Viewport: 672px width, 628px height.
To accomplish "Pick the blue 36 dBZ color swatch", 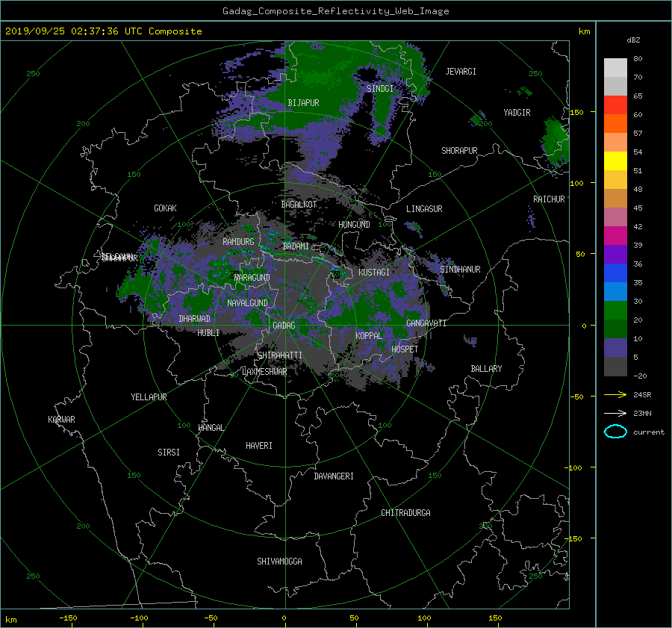I will [x=615, y=273].
